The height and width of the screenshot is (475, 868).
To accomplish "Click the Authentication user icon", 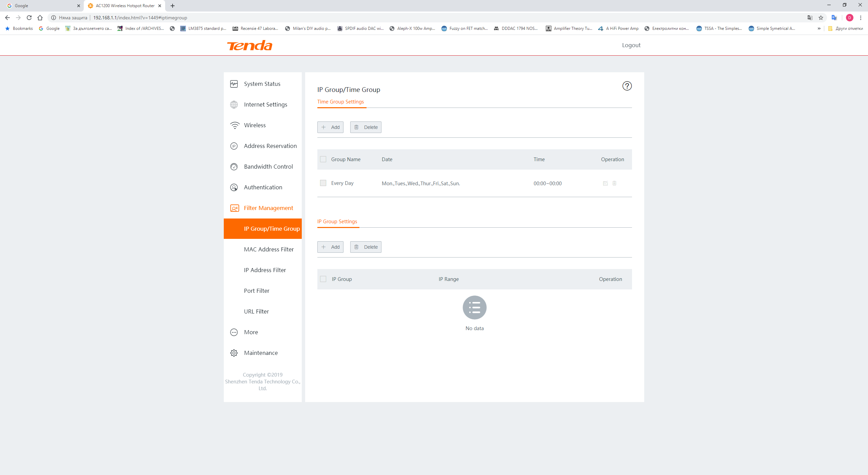I will coord(234,187).
